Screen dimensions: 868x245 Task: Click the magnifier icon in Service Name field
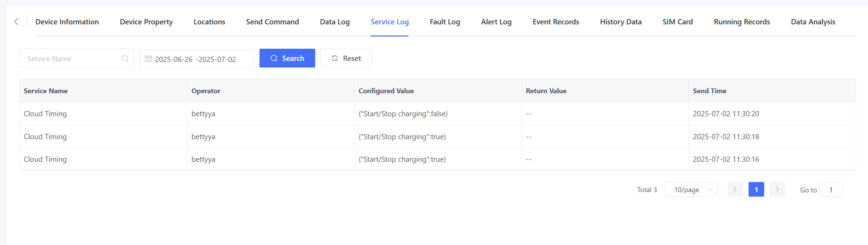[x=125, y=58]
